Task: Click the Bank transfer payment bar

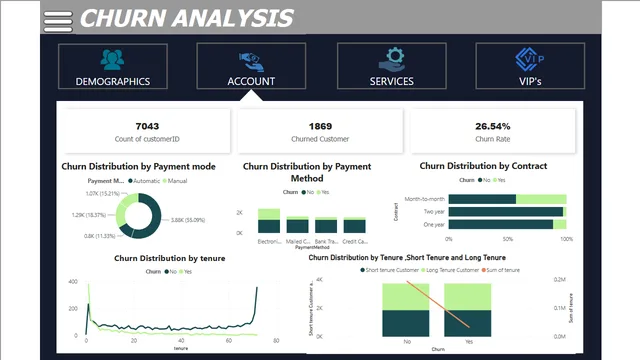Action: coord(326,225)
